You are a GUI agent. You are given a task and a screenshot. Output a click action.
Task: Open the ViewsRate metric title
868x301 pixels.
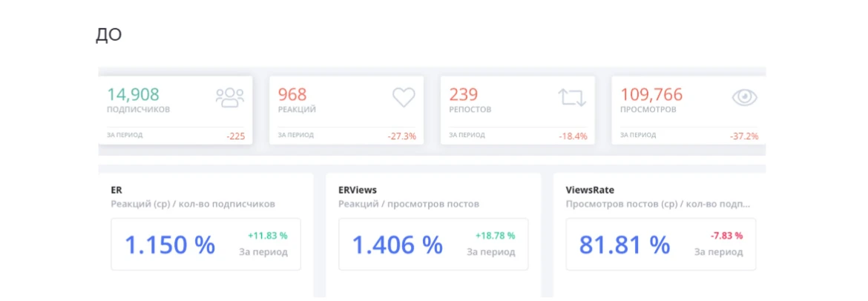pyautogui.click(x=590, y=190)
